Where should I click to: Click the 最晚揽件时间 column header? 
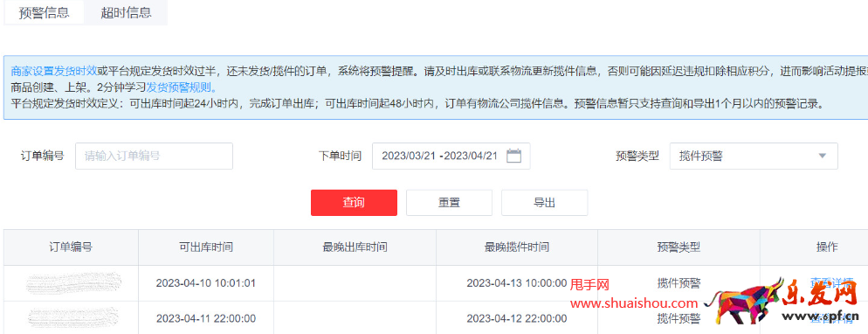coord(516,247)
